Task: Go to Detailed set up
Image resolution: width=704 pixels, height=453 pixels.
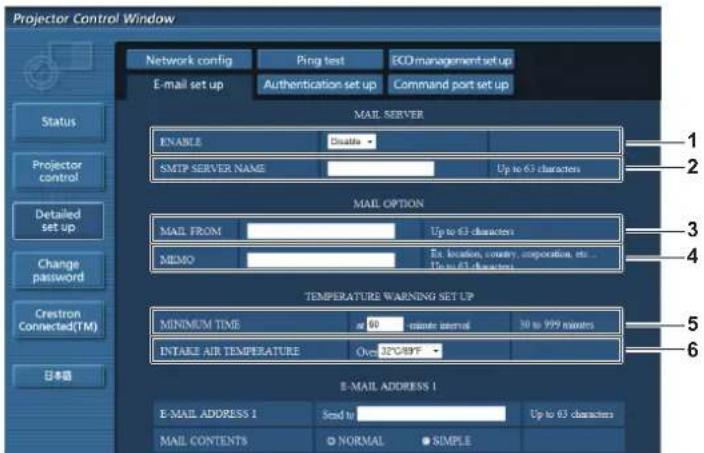Action: (58, 220)
